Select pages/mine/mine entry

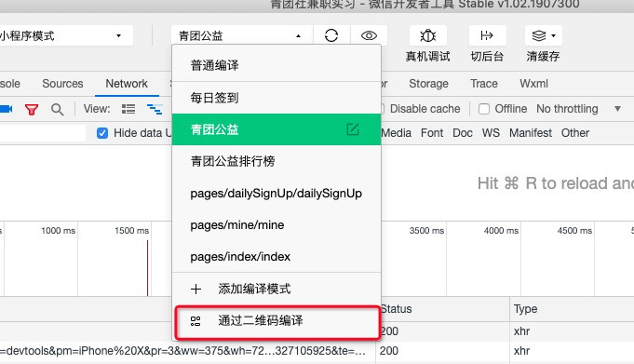point(277,225)
